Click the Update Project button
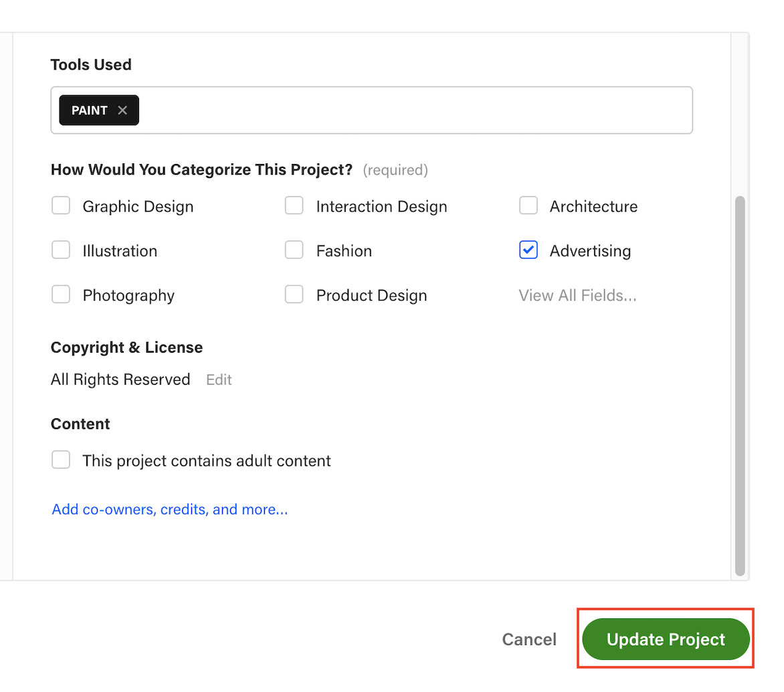 (x=666, y=638)
